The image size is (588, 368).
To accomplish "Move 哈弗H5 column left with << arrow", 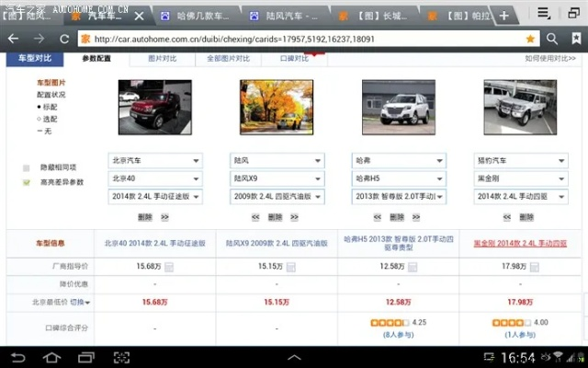I will tap(378, 217).
